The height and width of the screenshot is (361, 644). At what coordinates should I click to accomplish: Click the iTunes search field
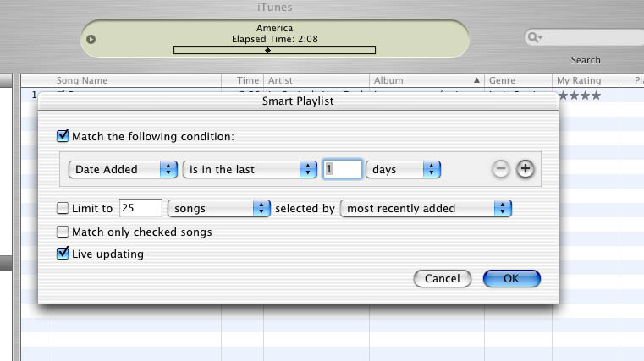coord(584,37)
